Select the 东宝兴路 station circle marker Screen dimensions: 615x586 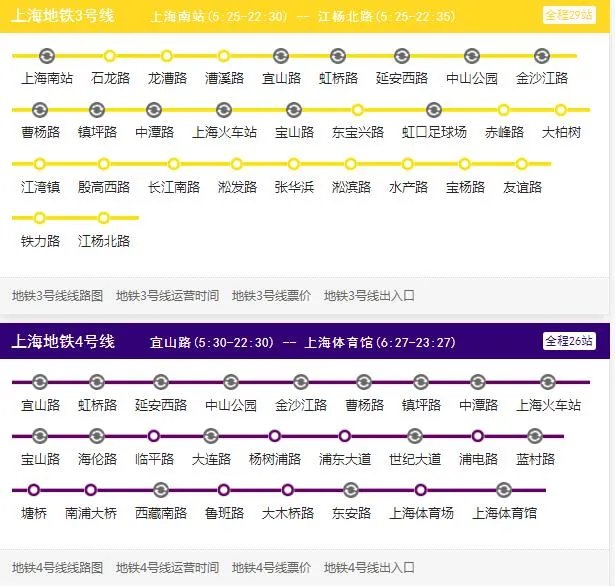pyautogui.click(x=357, y=110)
